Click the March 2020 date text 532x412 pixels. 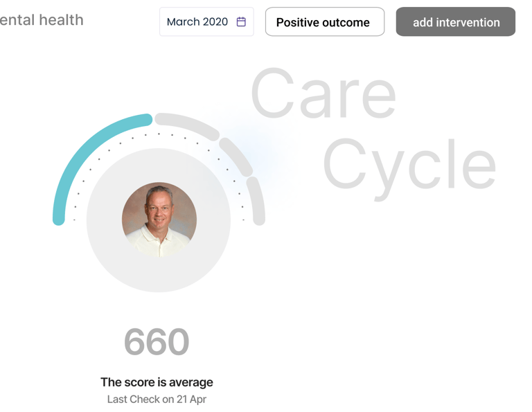pos(197,21)
